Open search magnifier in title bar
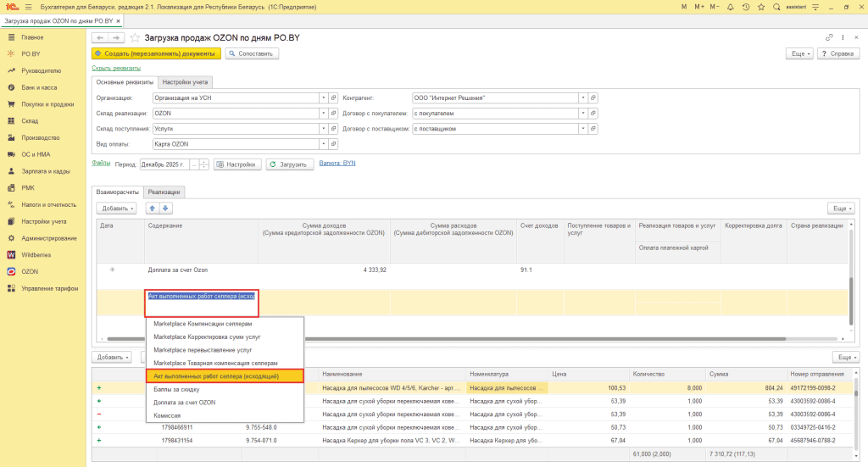Image resolution: width=868 pixels, height=467 pixels. (776, 7)
